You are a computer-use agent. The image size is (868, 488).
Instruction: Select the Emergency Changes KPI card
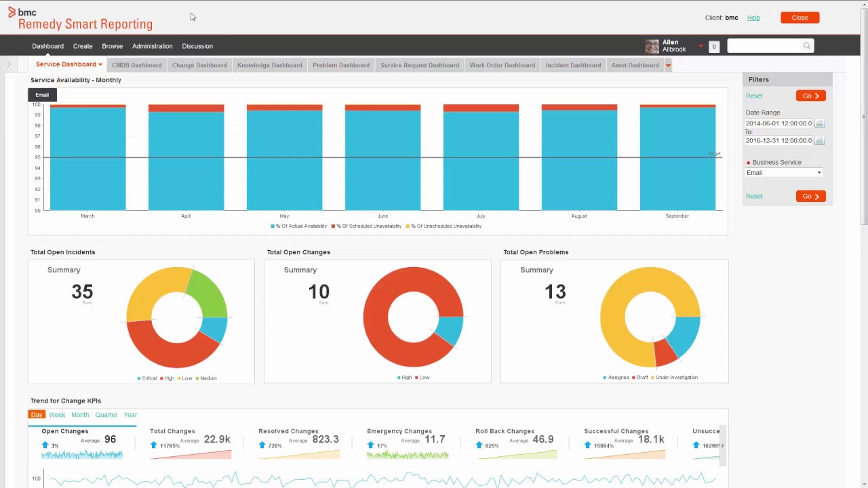408,443
